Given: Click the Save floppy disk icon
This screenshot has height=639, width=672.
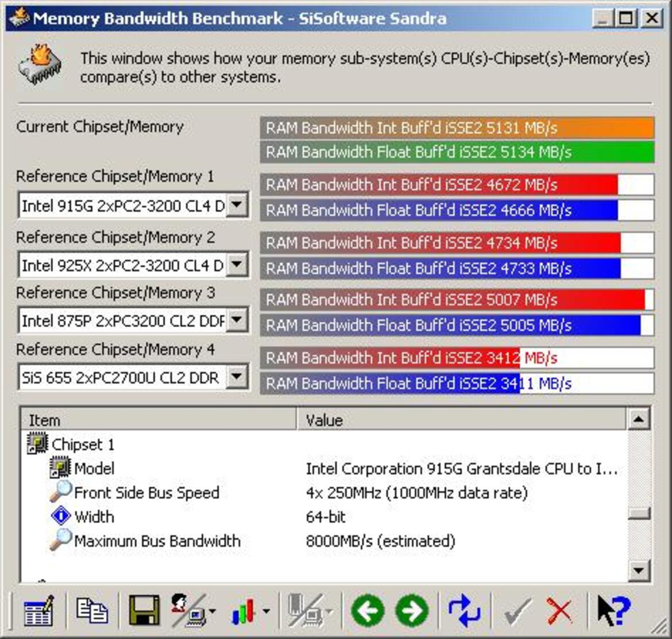Looking at the screenshot, I should pos(144,610).
